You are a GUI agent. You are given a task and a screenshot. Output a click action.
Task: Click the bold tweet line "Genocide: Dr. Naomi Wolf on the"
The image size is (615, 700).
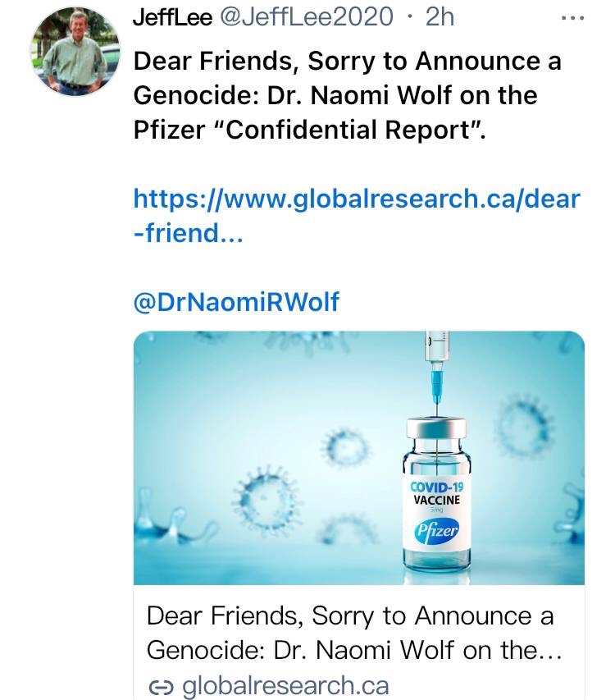click(335, 95)
